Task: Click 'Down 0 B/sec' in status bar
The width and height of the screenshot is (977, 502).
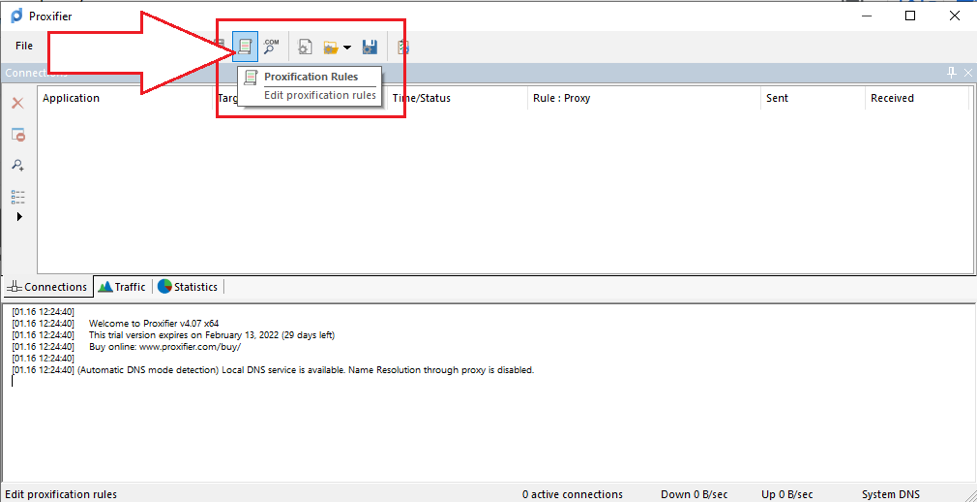Action: tap(694, 495)
